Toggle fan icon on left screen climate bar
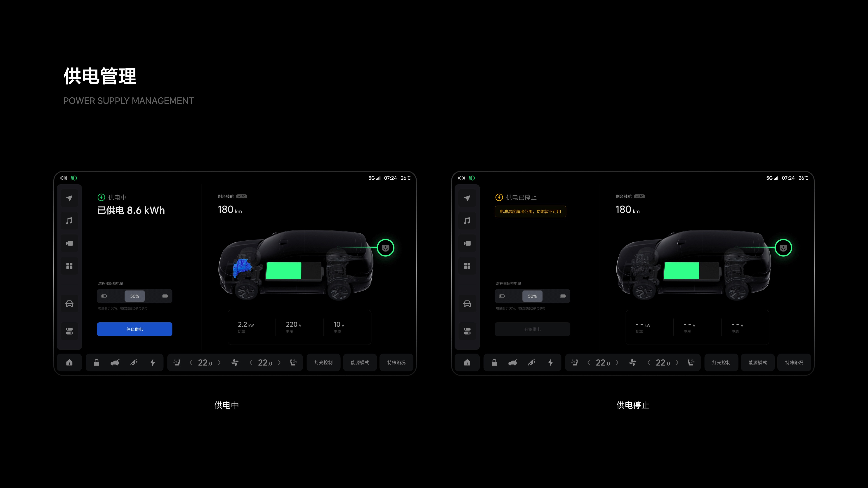This screenshot has height=488, width=868. tap(235, 363)
